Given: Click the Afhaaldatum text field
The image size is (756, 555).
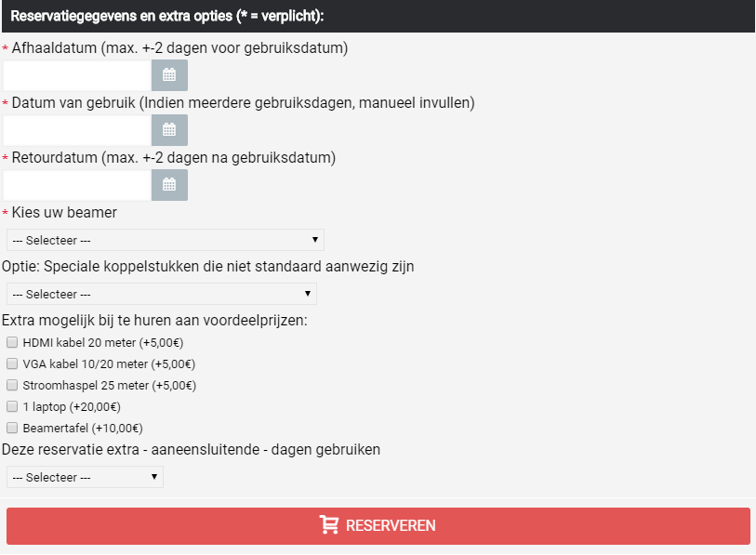Looking at the screenshot, I should [77, 75].
